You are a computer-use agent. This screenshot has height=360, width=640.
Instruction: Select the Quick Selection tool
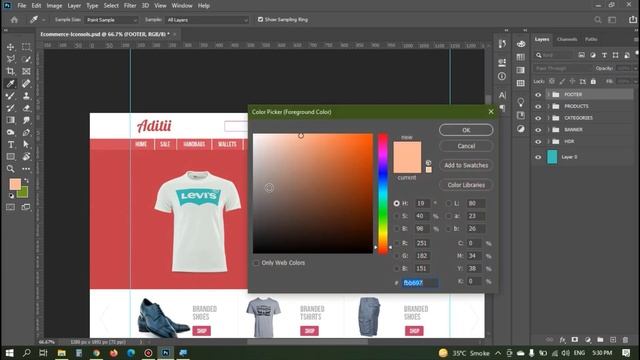pyautogui.click(x=26, y=59)
